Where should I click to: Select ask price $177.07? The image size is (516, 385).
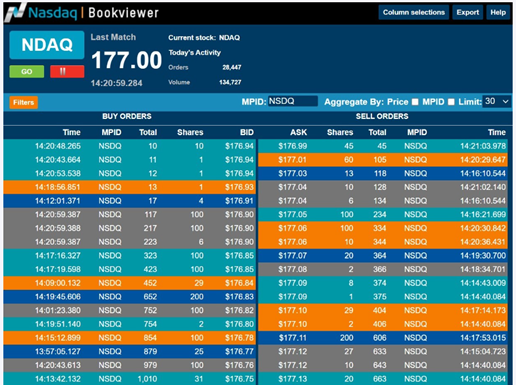pos(293,256)
